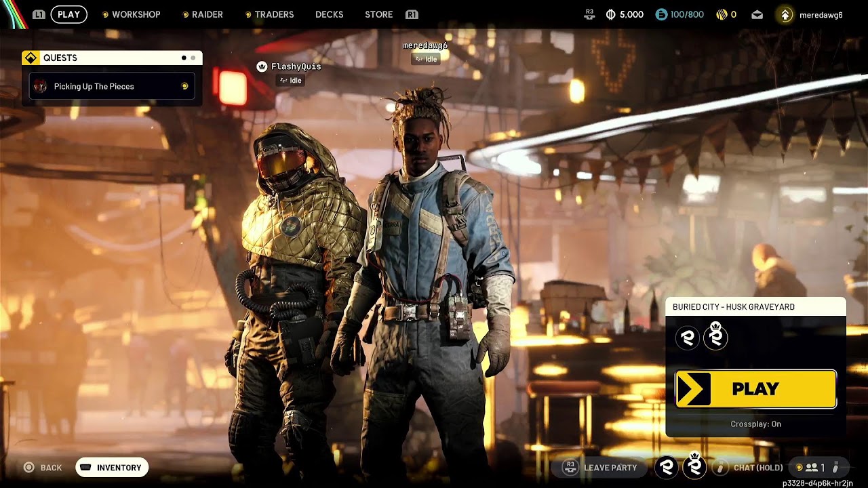Click the R1 bumper tab indicator
The width and height of the screenshot is (868, 488).
(412, 14)
